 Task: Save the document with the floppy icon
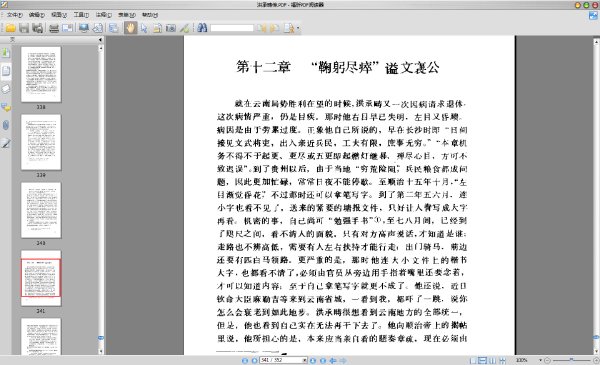(24, 28)
